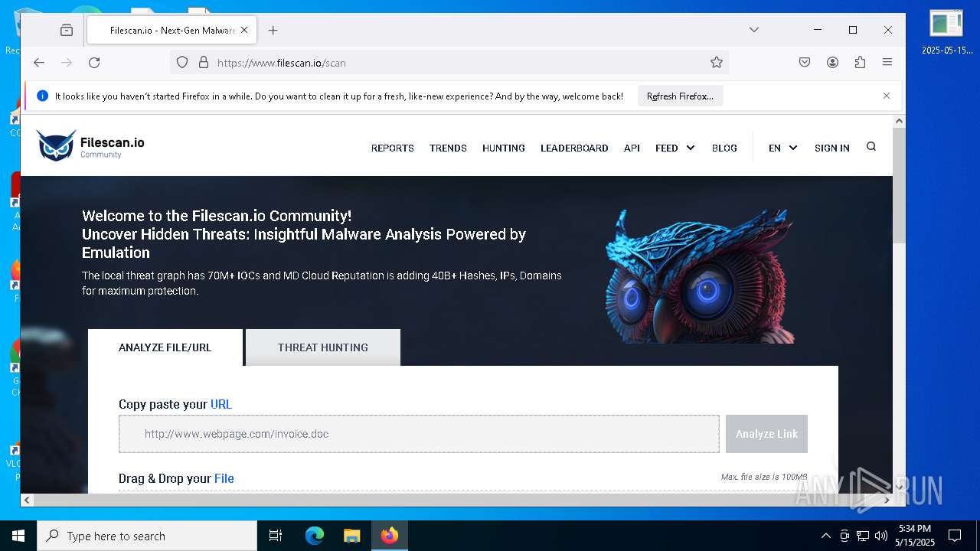Click the Filescan.io owl logo
The height and width of the screenshot is (551, 980).
90,145
